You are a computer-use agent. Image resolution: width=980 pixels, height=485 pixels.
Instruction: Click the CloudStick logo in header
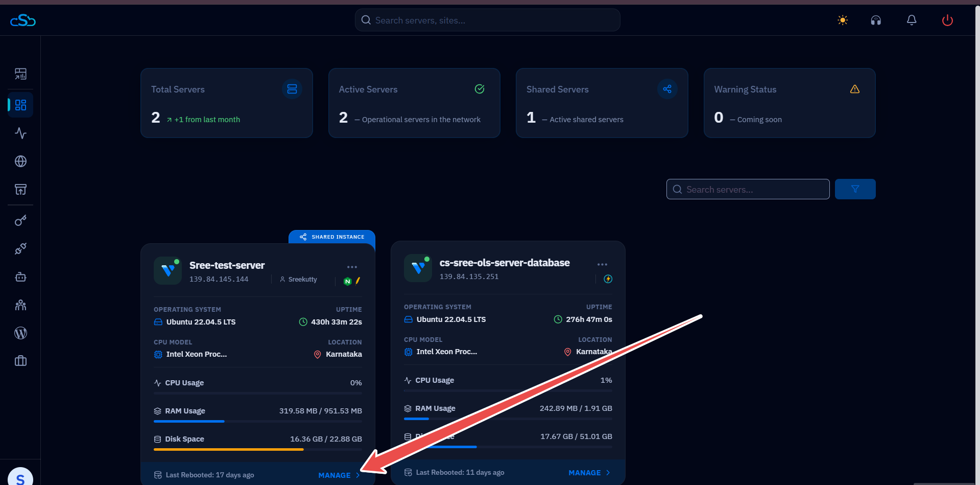click(x=23, y=20)
